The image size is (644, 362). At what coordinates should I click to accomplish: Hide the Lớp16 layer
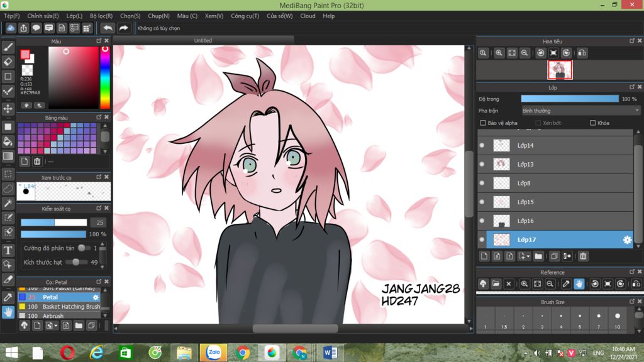482,221
